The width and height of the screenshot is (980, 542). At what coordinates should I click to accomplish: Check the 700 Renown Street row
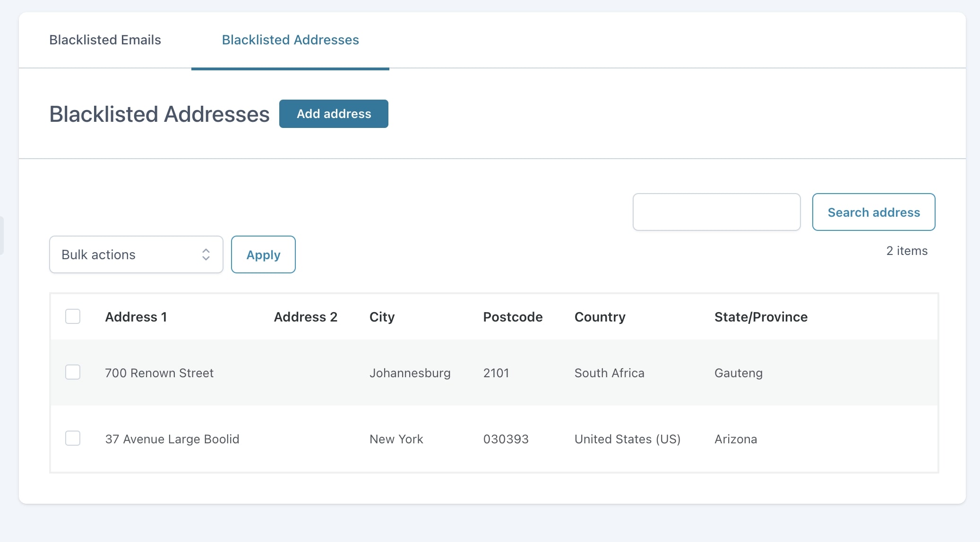tap(73, 373)
